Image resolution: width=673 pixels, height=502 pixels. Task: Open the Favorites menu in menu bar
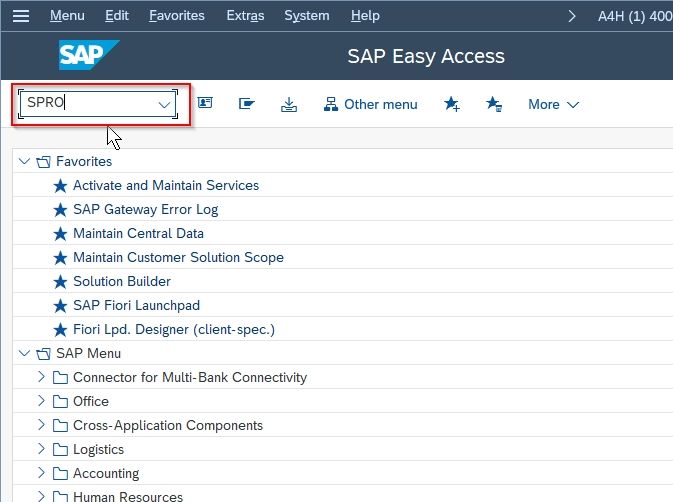coord(177,16)
